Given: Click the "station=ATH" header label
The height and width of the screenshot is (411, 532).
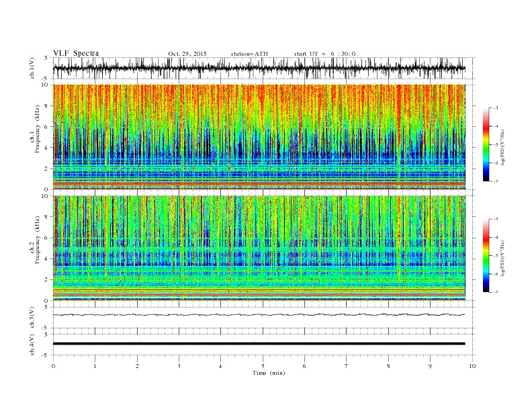Looking at the screenshot, I should [x=249, y=54].
